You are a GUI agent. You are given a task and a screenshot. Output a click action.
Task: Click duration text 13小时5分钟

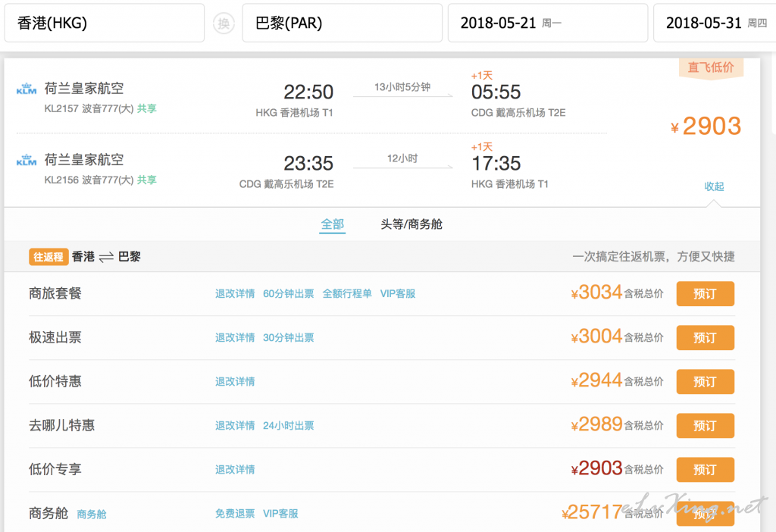[x=402, y=87]
